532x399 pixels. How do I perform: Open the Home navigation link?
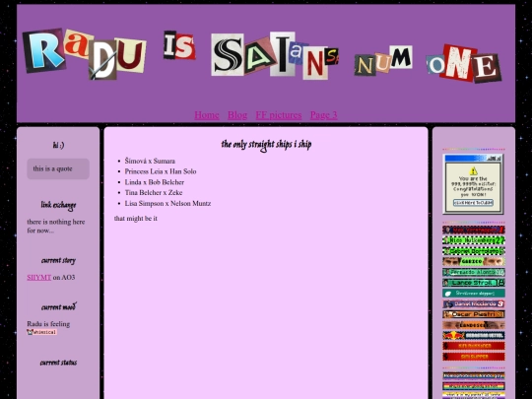pyautogui.click(x=207, y=115)
